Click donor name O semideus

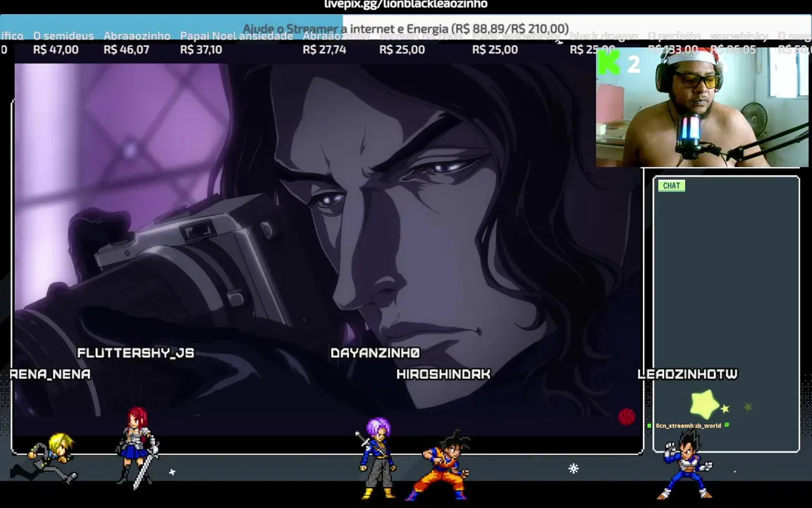click(x=63, y=36)
